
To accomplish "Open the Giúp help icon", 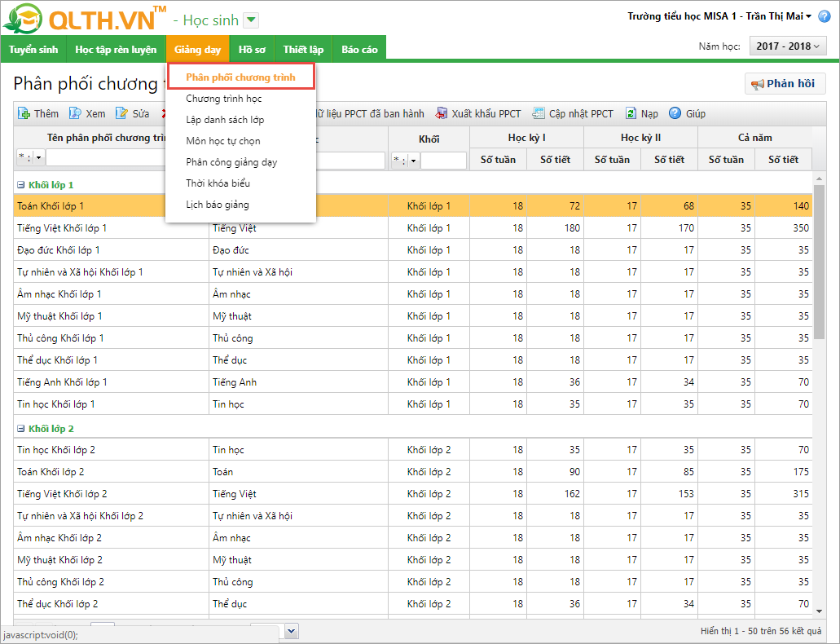I will tap(675, 114).
